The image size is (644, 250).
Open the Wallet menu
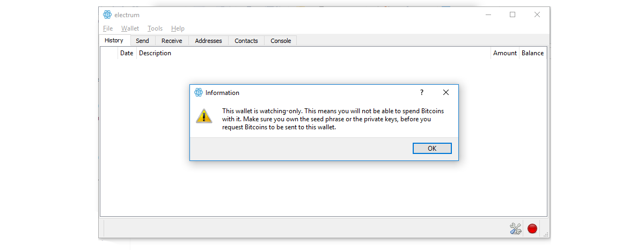[x=130, y=28]
